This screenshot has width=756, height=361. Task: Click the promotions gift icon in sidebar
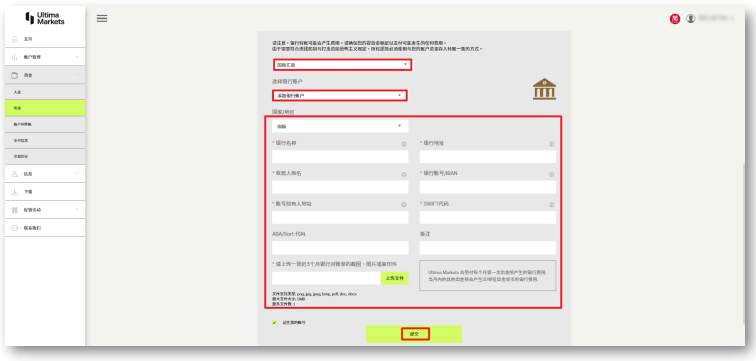[x=14, y=210]
